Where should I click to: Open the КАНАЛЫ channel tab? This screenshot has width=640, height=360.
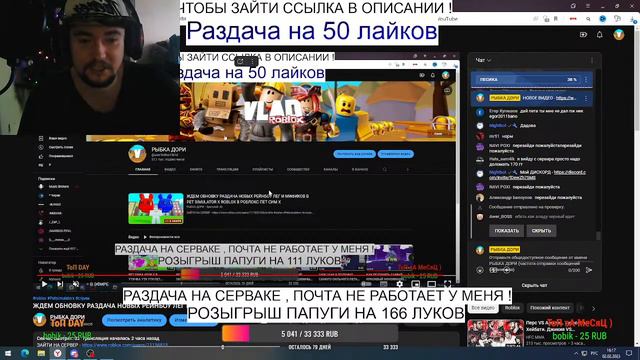[330, 169]
